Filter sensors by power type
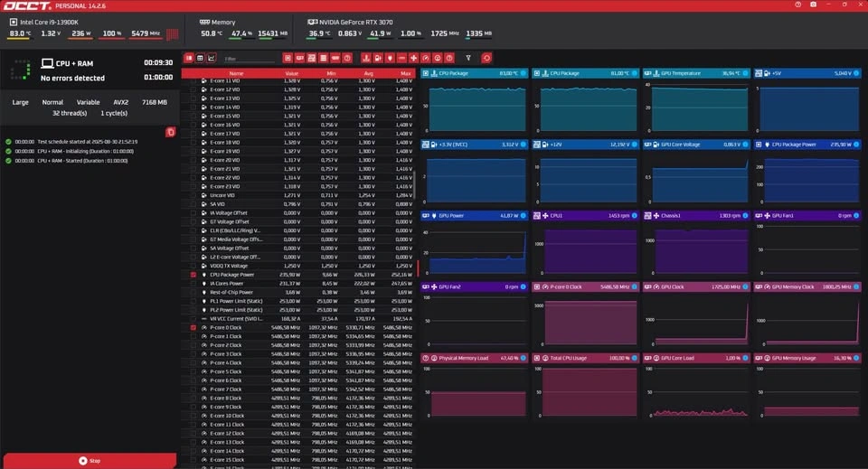The image size is (868, 469). tap(390, 58)
